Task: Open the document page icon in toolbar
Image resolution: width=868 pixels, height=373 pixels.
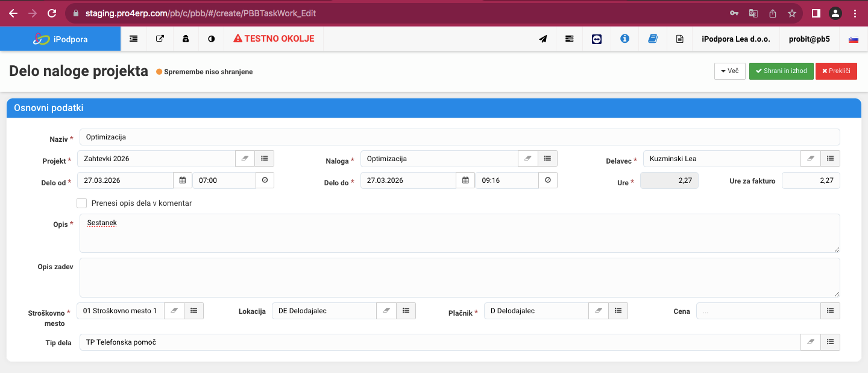Action: (680, 39)
